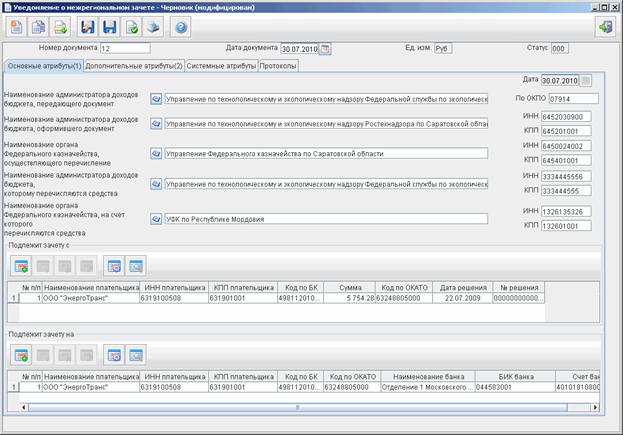Add a row in 'Подлежит зачету на' table
Viewport: 623px width, 435px height.
pyautogui.click(x=21, y=355)
